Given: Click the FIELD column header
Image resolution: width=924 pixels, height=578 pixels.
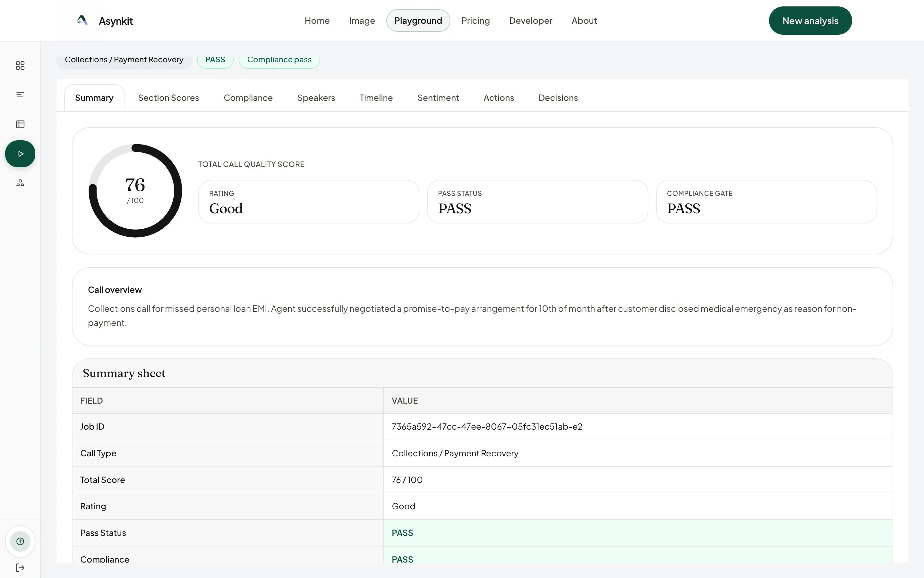Looking at the screenshot, I should [91, 401].
